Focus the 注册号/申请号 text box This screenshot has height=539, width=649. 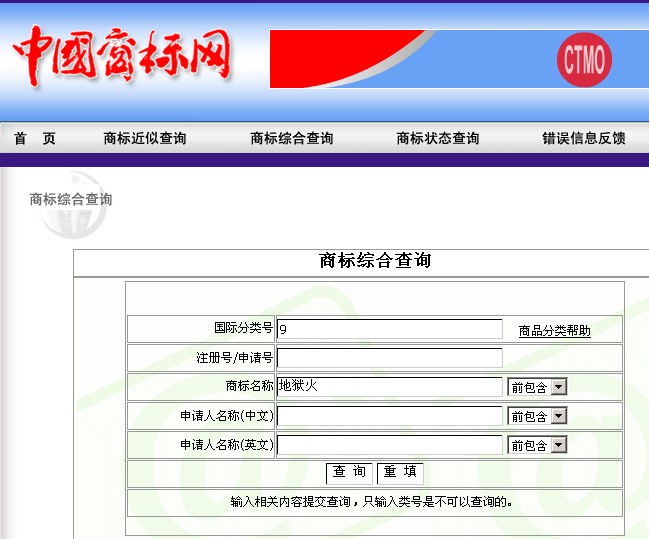389,358
